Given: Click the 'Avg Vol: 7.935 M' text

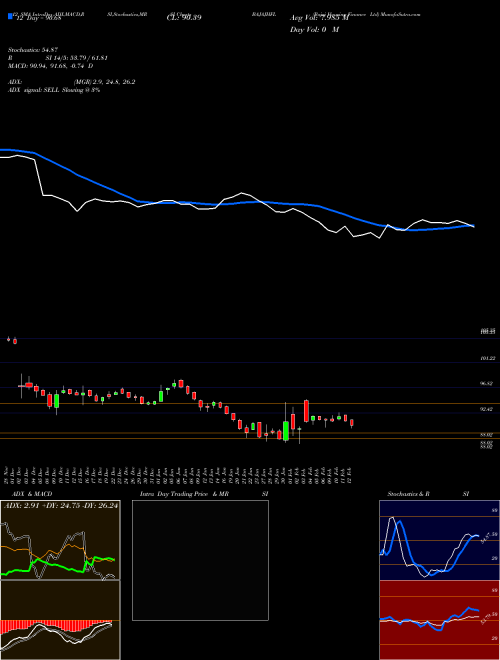Looking at the screenshot, I should 319,17.
